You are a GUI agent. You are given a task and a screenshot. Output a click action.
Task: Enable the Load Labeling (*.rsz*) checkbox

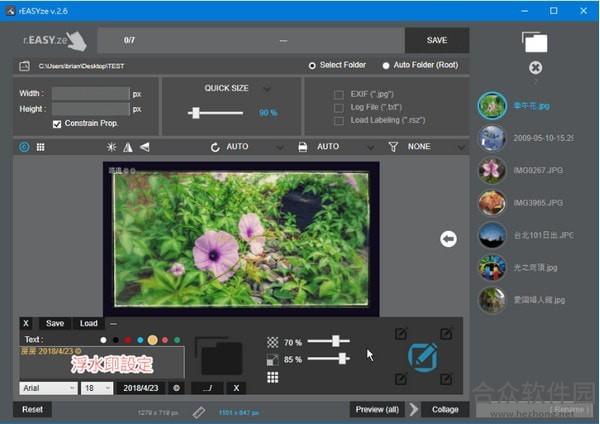click(339, 121)
